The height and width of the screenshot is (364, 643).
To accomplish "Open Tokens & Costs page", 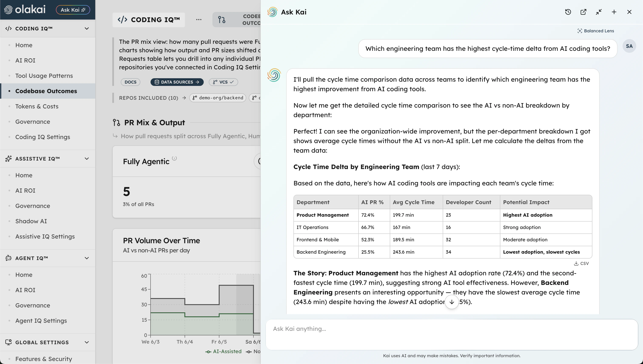I will pyautogui.click(x=37, y=106).
